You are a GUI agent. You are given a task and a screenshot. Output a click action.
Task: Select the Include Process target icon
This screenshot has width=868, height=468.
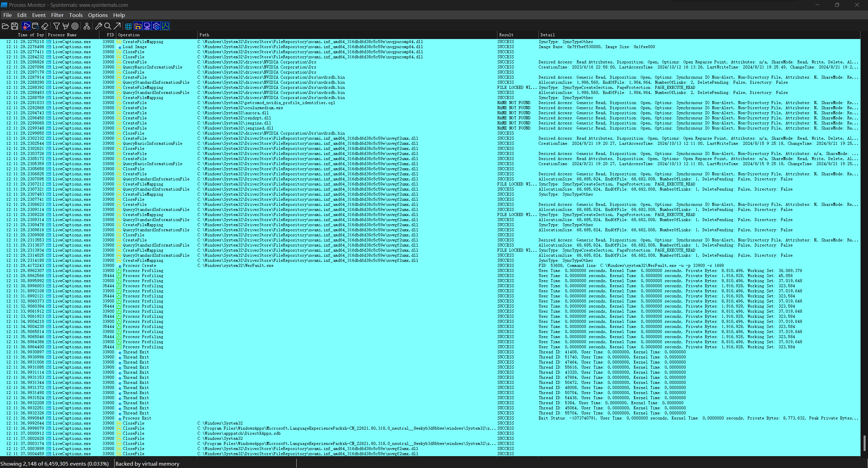[75, 26]
